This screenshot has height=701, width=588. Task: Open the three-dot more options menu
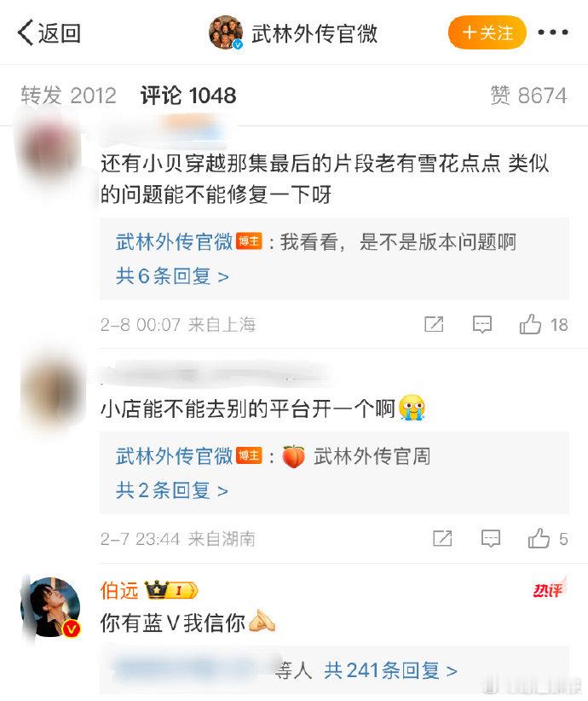pos(553,32)
